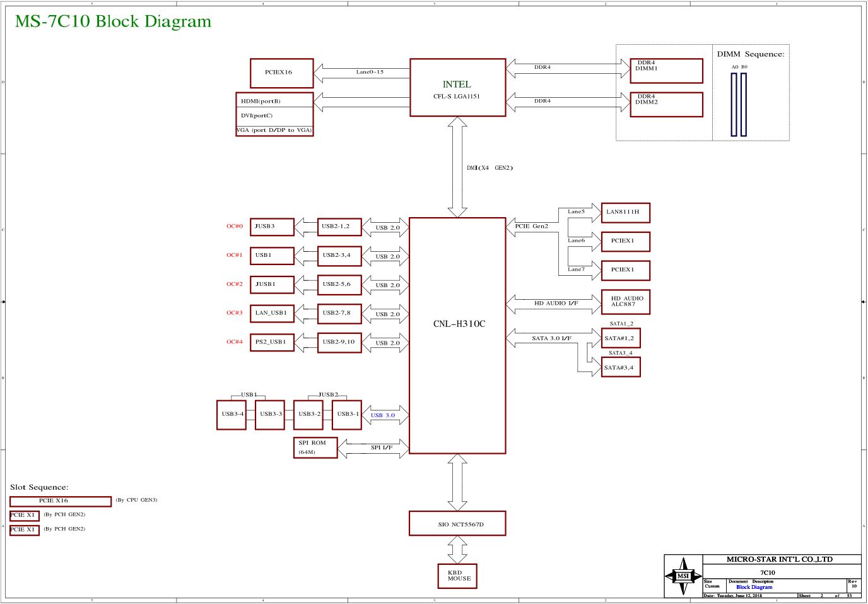
Task: Click the B0 DIMM slot bar
Action: [744, 105]
